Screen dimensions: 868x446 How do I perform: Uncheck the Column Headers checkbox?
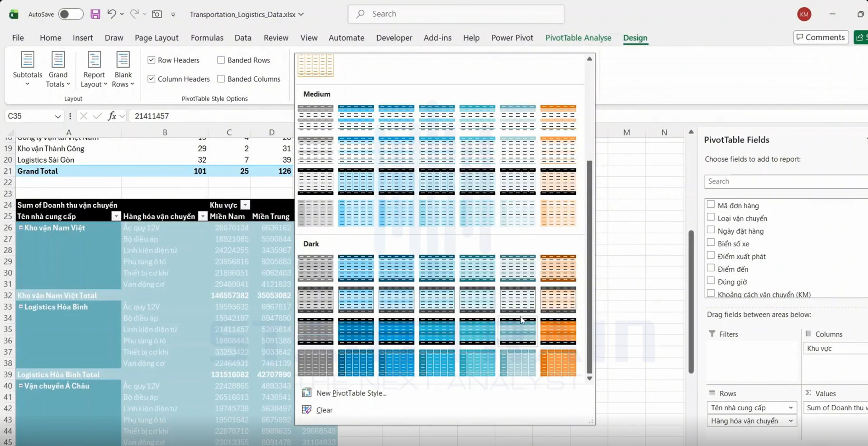tap(152, 79)
